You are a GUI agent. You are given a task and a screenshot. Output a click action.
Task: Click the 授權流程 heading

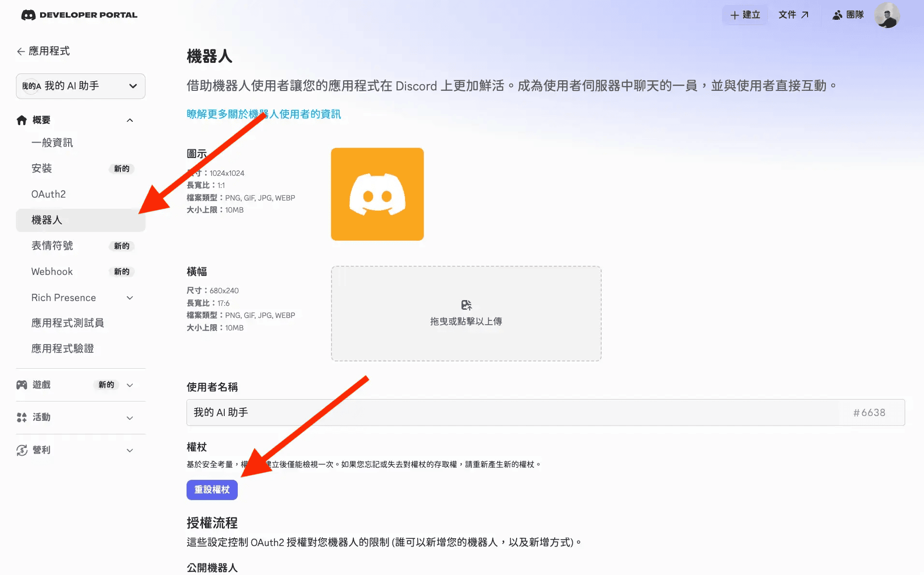click(212, 523)
